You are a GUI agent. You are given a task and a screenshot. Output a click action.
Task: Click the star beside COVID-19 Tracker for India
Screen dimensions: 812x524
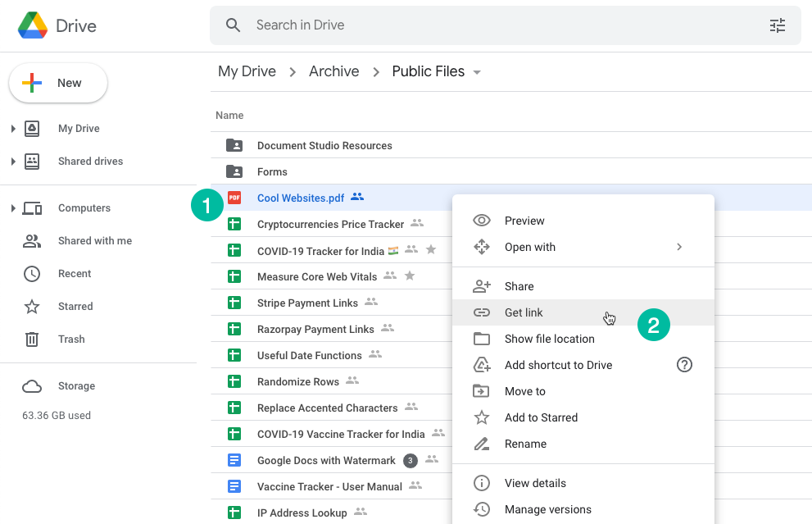430,249
